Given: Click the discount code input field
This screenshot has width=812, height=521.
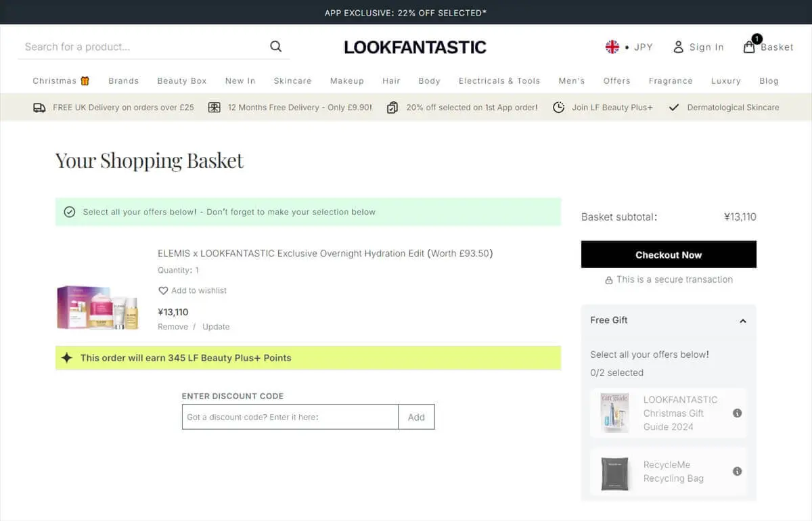Looking at the screenshot, I should point(290,417).
